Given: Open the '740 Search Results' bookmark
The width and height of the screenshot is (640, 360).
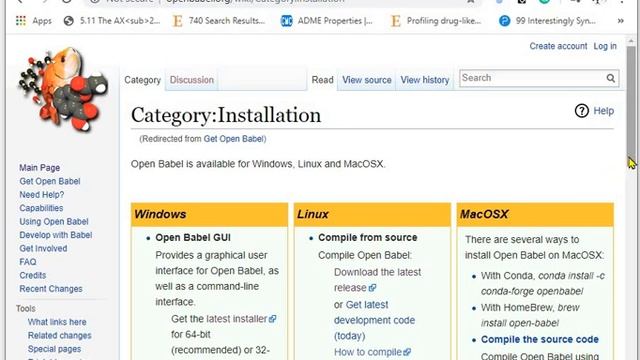Looking at the screenshot, I should pos(219,20).
